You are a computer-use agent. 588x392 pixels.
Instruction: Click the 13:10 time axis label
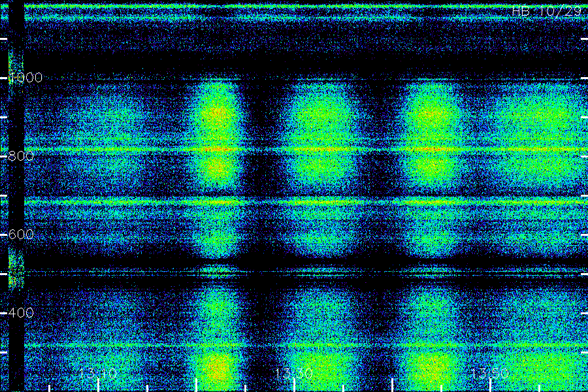98,373
